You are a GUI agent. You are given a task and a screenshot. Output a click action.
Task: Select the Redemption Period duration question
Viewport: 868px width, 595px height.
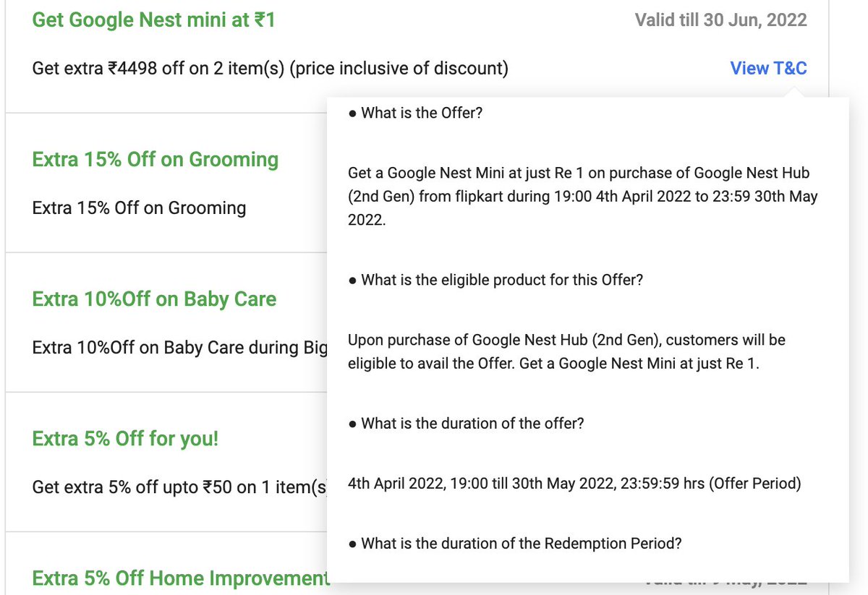[x=515, y=543]
